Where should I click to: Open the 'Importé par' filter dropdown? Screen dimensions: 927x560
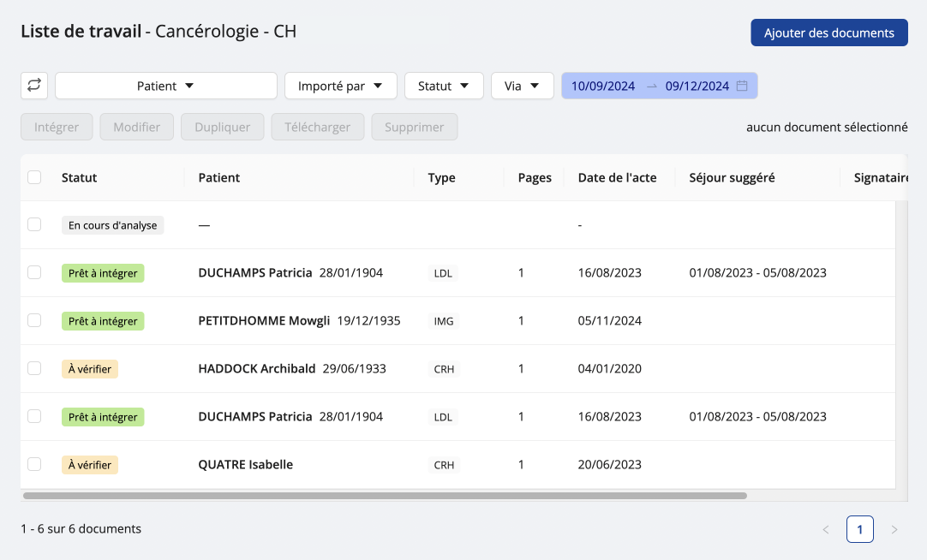[340, 86]
